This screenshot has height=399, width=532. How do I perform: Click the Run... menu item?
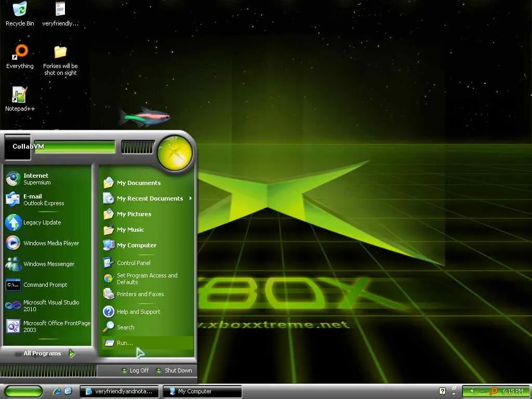[147, 343]
